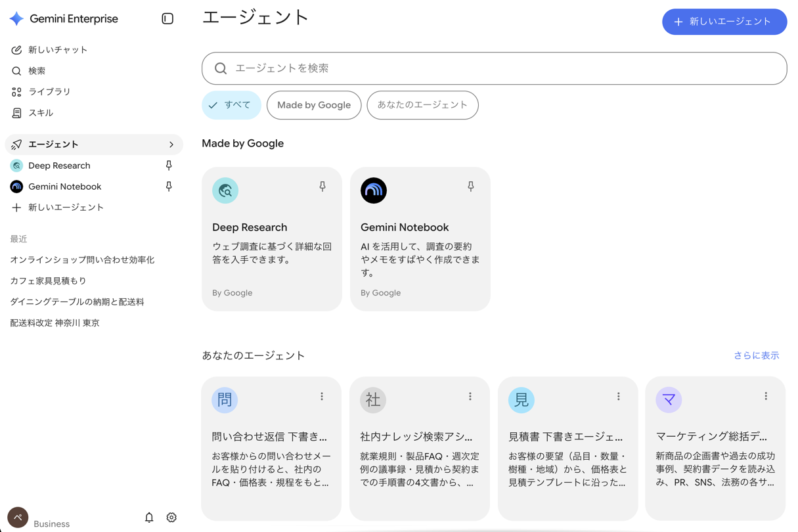Open the Deep Research card title
Image resolution: width=798 pixels, height=532 pixels.
(x=250, y=227)
